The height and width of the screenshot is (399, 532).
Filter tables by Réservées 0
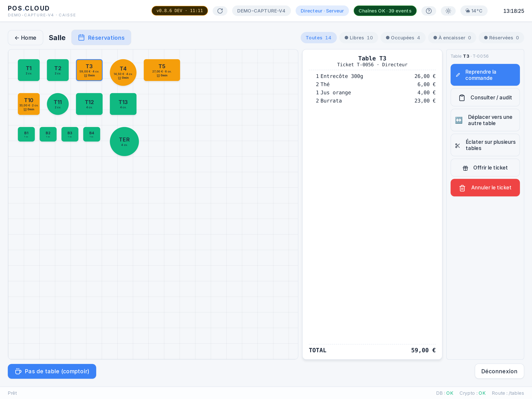click(x=501, y=38)
